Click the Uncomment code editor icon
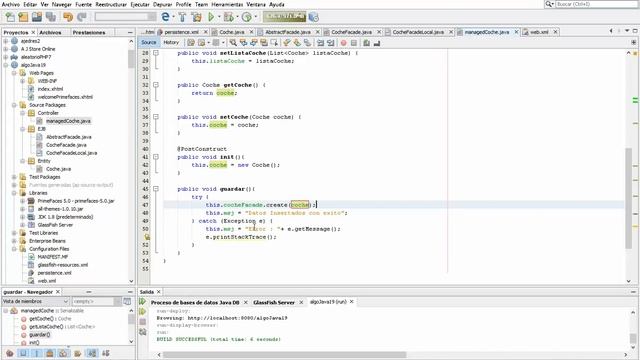 pos(377,42)
